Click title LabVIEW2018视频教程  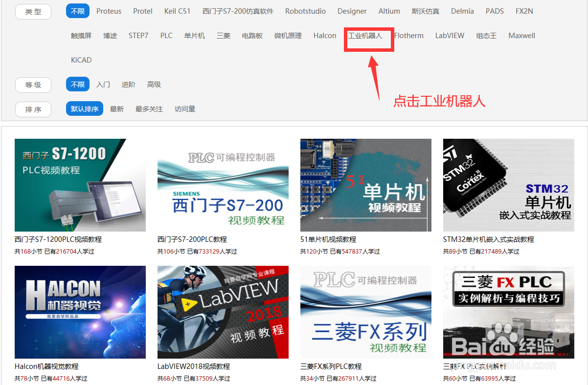coord(194,366)
